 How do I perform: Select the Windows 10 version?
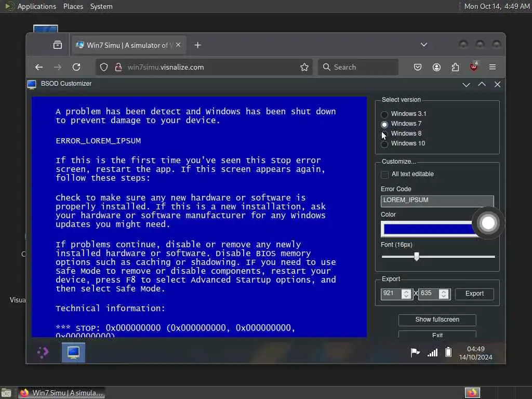pos(384,144)
